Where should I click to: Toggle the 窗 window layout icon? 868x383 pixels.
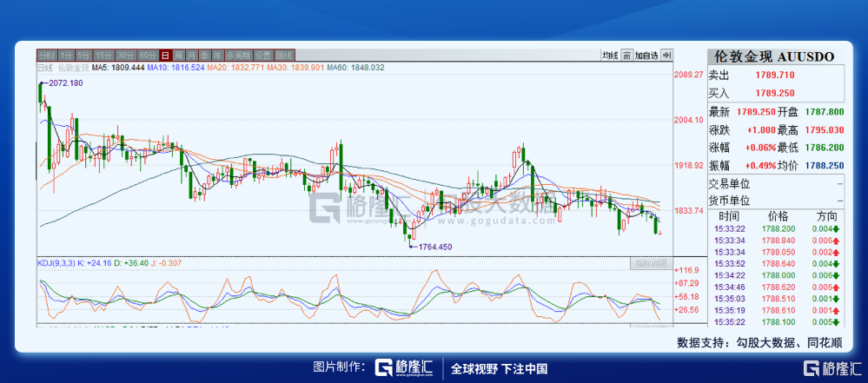coord(626,56)
